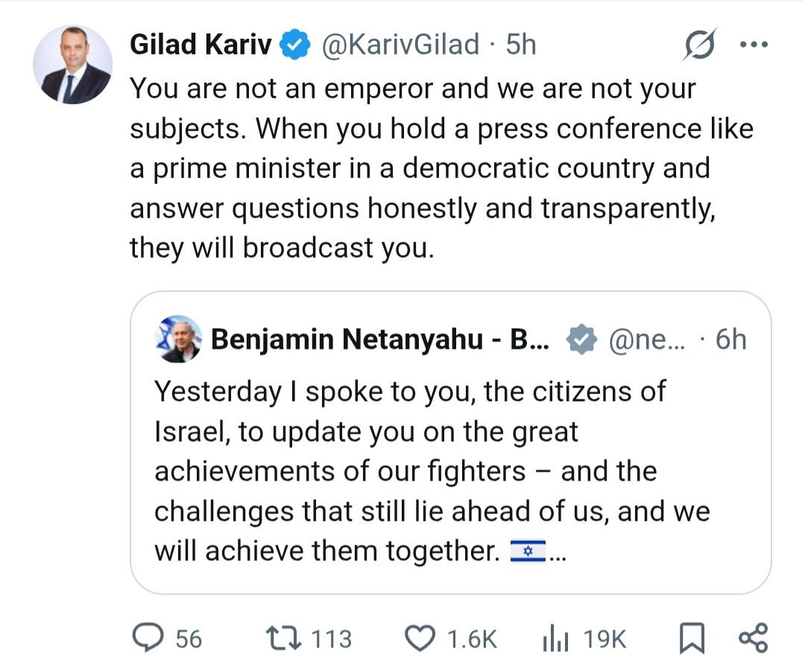
Task: Open the @KarivGilad handle link
Action: 400,45
